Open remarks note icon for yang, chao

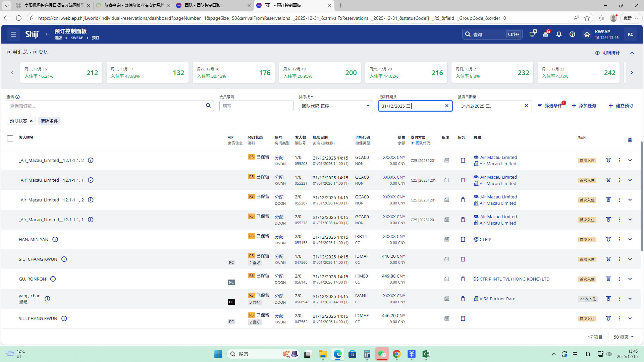tap(447, 299)
